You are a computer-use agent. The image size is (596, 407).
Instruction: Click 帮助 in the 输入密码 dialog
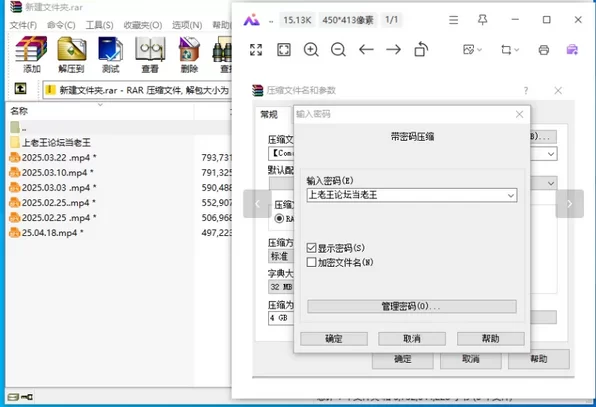(x=491, y=339)
